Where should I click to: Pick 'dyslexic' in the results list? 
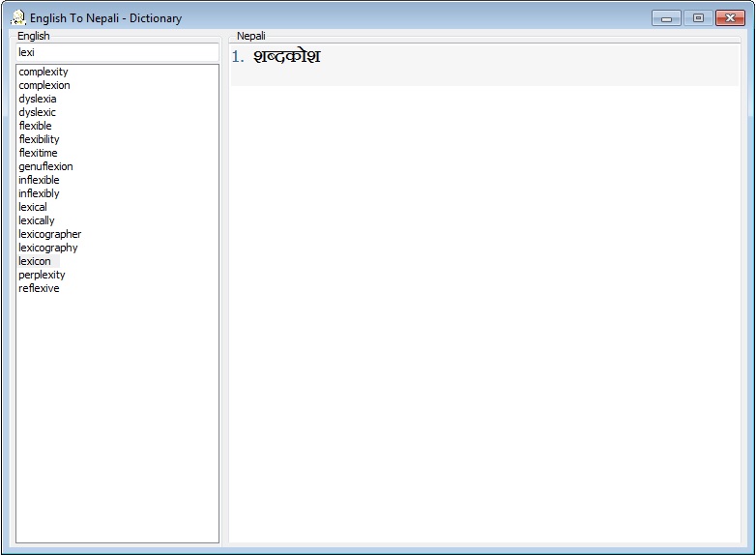(37, 112)
